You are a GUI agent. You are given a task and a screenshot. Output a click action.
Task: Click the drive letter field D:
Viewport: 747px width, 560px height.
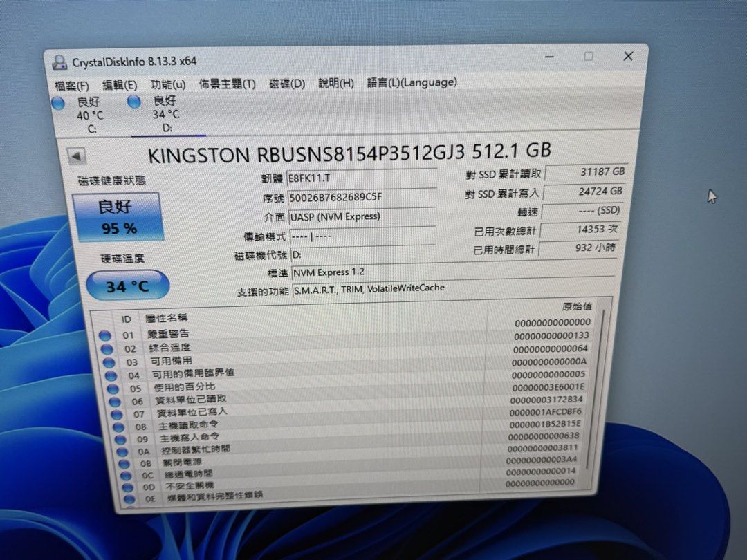362,254
